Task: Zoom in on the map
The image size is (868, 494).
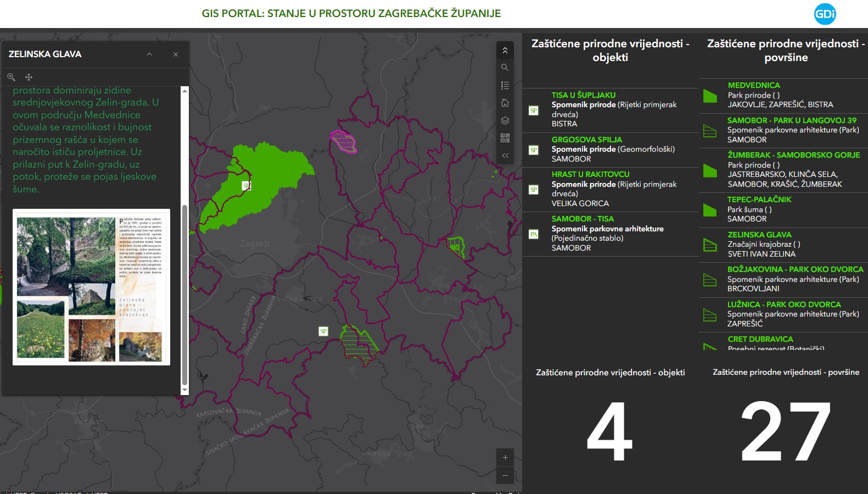Action: [505, 457]
